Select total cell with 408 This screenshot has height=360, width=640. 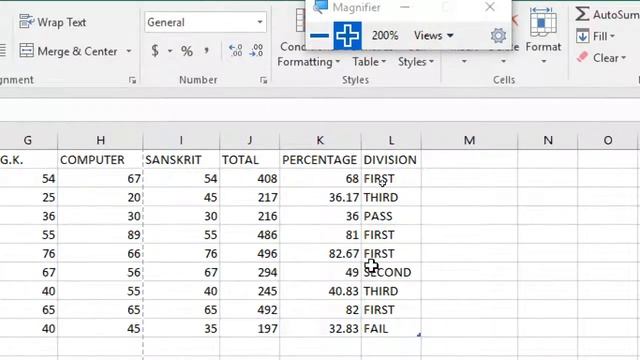[x=249, y=178]
